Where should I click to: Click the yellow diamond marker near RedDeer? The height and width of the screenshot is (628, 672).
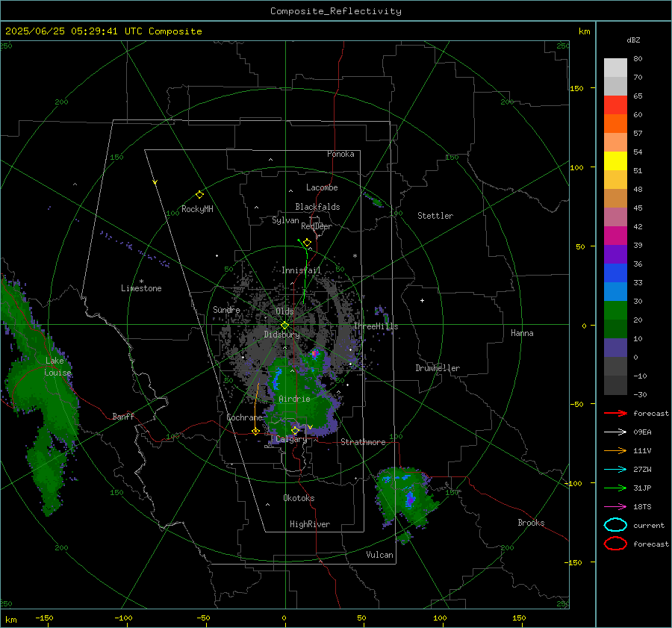coord(307,243)
